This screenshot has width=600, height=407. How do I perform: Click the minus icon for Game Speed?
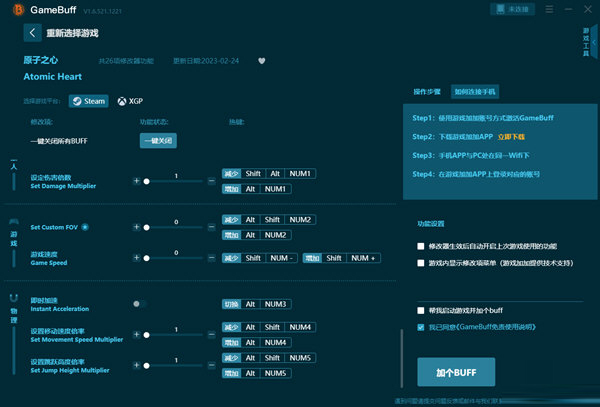click(211, 258)
